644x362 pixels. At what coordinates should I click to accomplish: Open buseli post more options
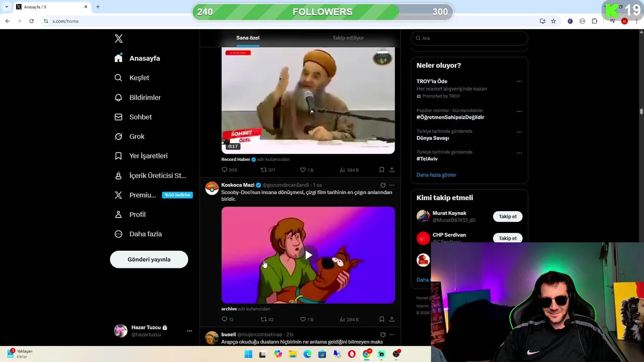coord(392,334)
